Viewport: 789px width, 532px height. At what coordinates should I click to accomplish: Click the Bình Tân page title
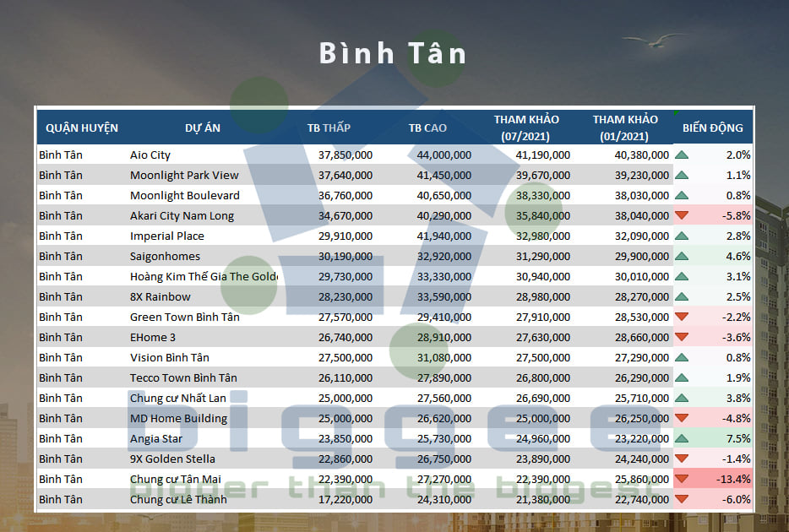(394, 52)
